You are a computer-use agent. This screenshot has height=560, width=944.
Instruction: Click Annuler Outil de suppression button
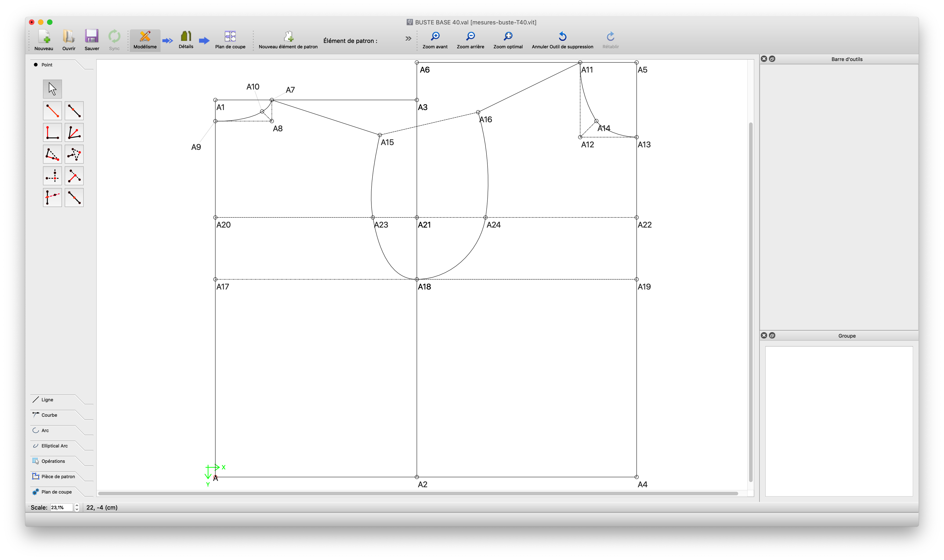(x=562, y=40)
